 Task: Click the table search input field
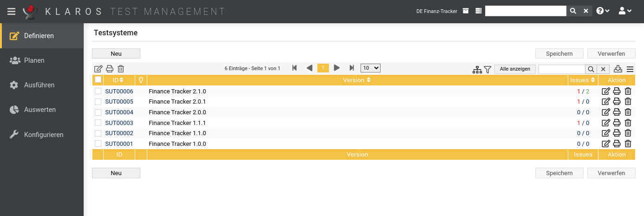click(561, 69)
